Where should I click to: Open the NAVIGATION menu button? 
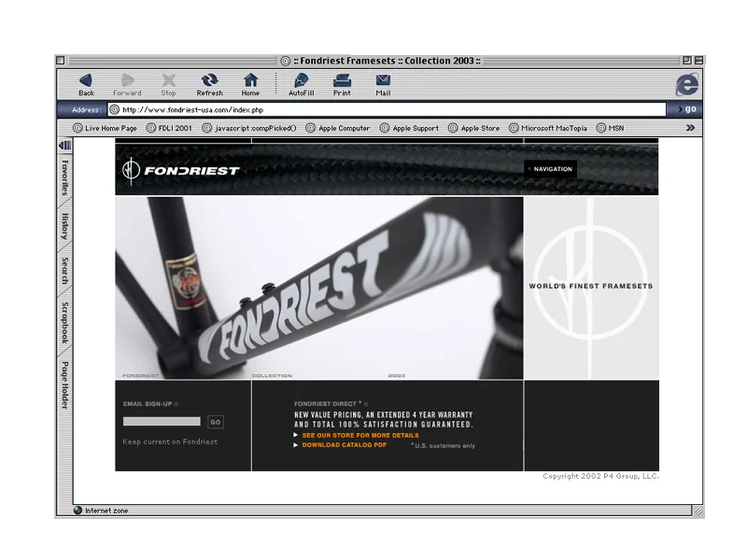[550, 169]
